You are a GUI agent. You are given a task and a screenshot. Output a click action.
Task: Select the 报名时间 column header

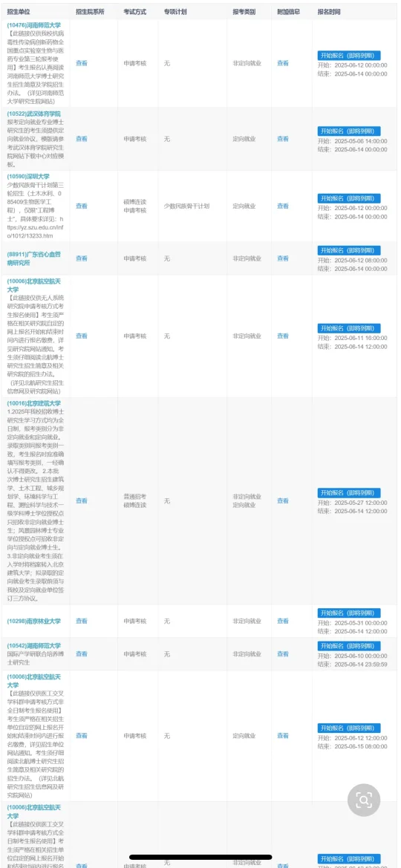click(330, 12)
